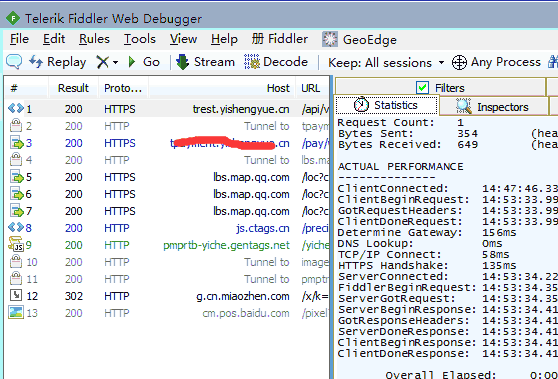Toggle the Stream mode button
558x379 pixels.
[x=205, y=62]
